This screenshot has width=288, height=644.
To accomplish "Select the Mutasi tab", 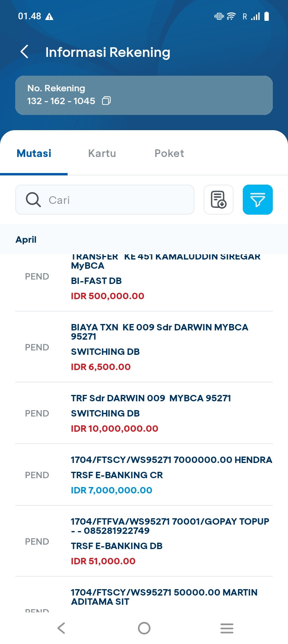I will (34, 153).
